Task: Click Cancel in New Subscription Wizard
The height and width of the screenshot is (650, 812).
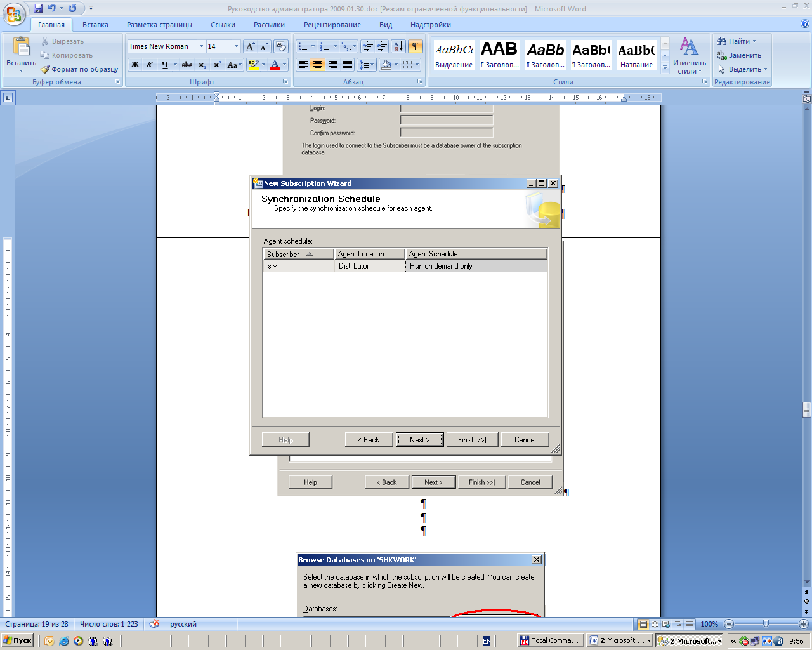Action: [525, 439]
